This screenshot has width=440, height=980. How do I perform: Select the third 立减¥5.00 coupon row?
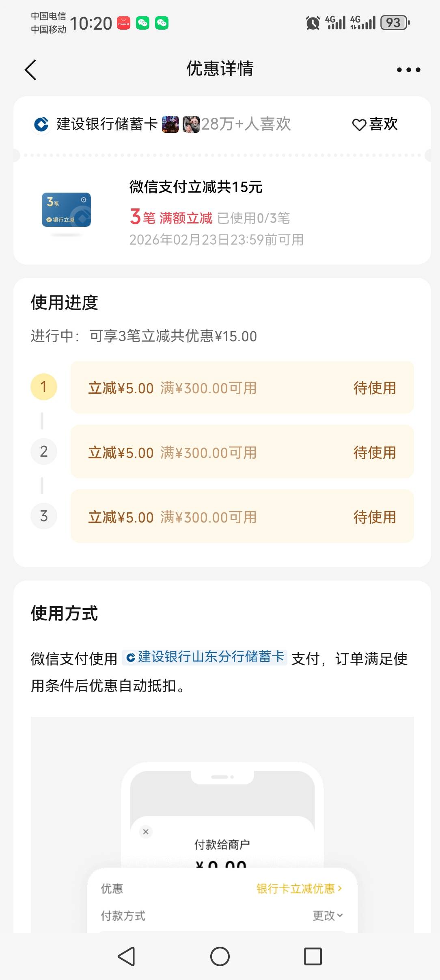242,516
